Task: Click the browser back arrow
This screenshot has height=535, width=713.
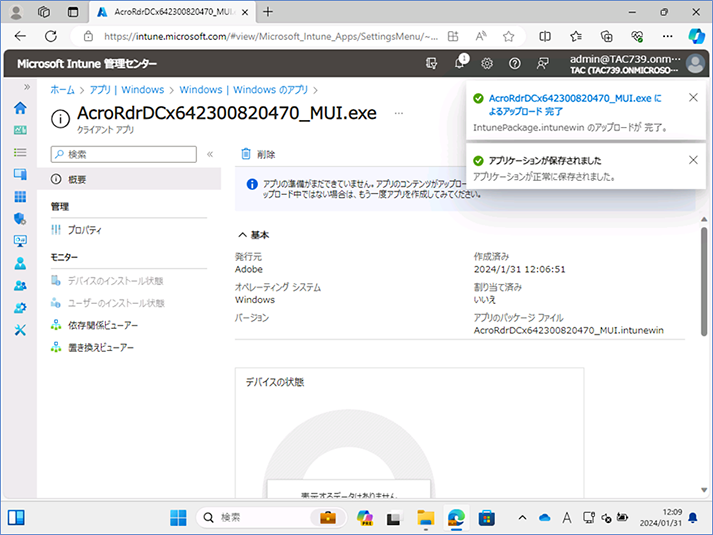Action: [20, 36]
